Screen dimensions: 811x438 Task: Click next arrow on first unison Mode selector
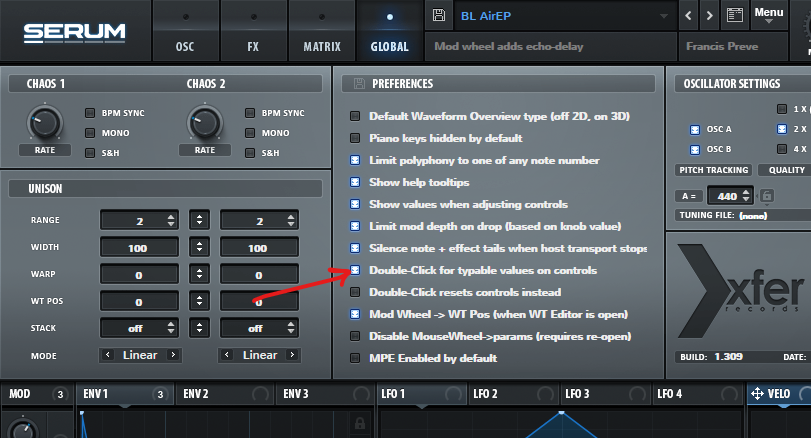[173, 355]
